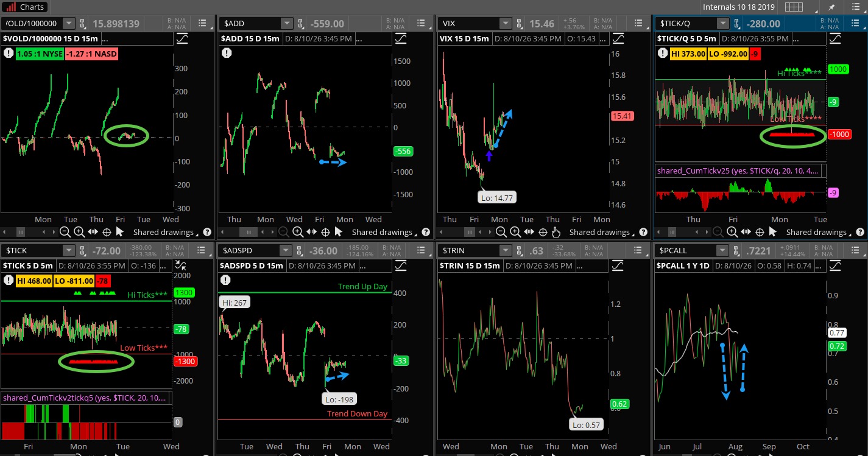Select pointer tool under $TICK/Q chart
This screenshot has width=868, height=456.
772,232
